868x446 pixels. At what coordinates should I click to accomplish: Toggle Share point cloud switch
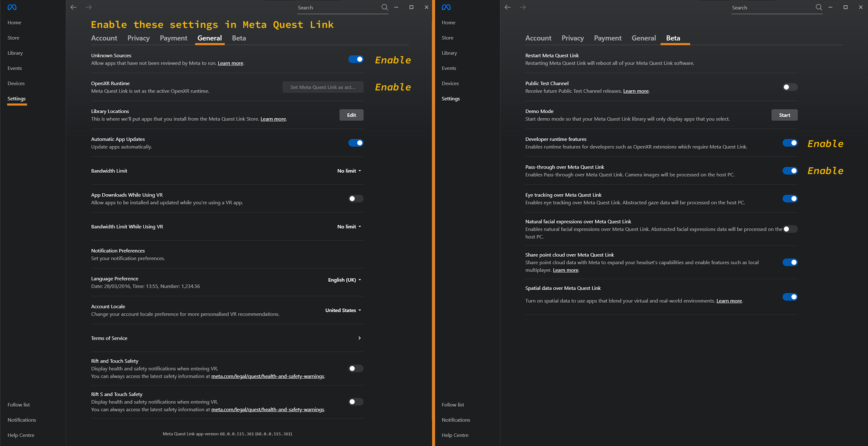790,262
